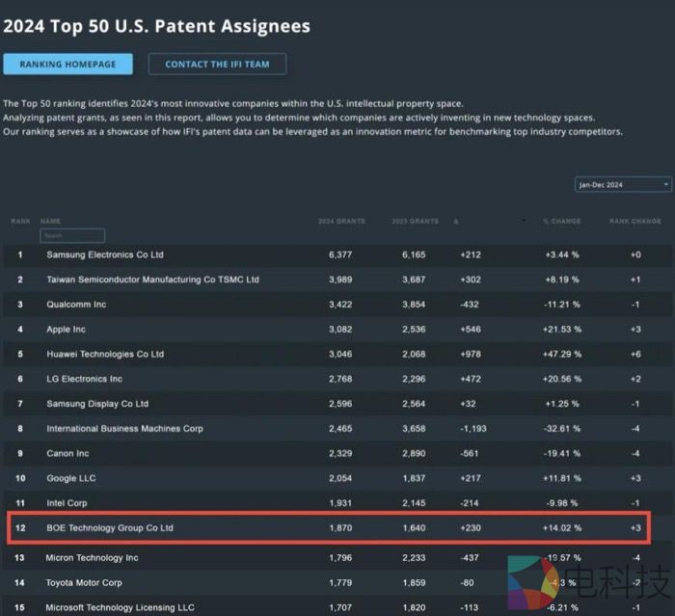Click Qualcomm delta value -432
The image size is (675, 616).
click(x=470, y=305)
